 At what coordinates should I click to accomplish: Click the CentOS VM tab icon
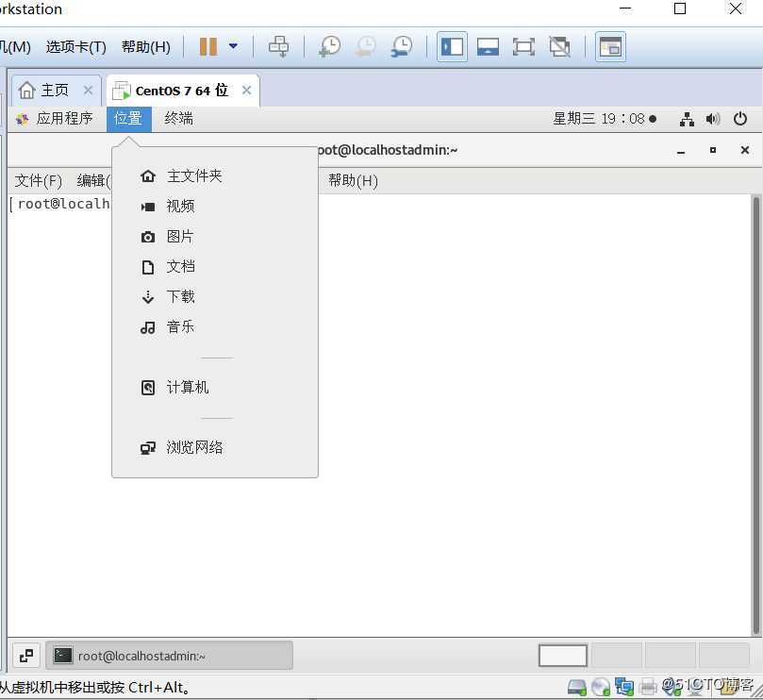(121, 91)
